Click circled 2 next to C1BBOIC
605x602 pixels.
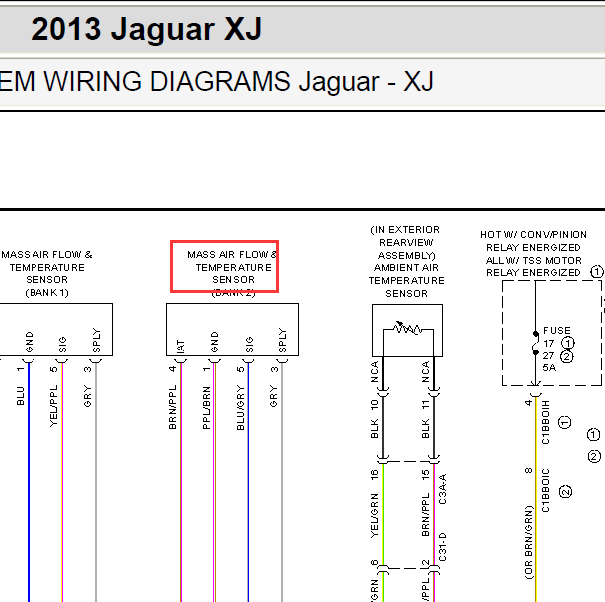[x=565, y=492]
